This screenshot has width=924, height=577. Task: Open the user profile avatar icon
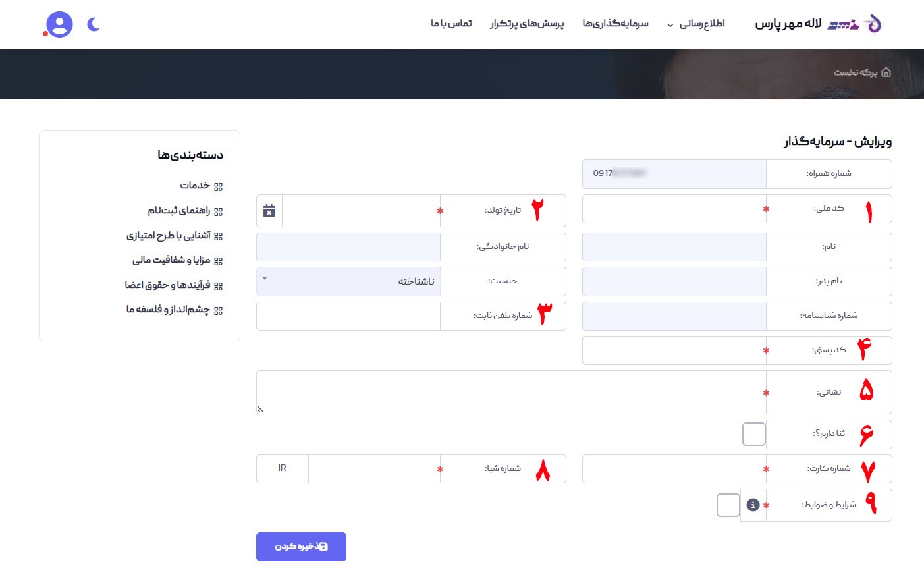pyautogui.click(x=59, y=24)
